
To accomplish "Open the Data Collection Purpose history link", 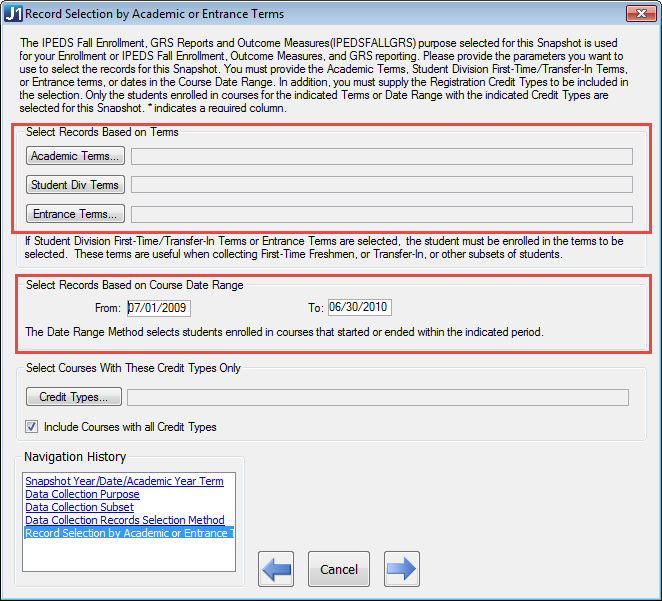I will pos(82,494).
